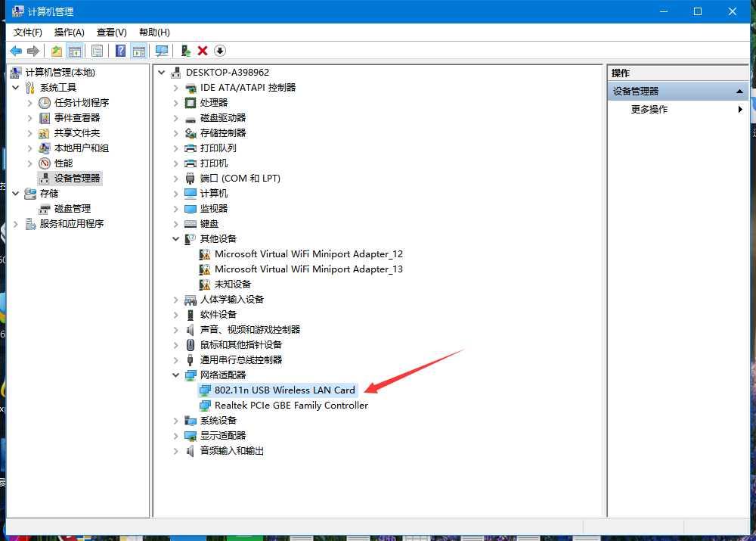This screenshot has height=541, width=756.
Task: Select Audio inputs and outputs (音频输入和输出)
Action: [232, 451]
